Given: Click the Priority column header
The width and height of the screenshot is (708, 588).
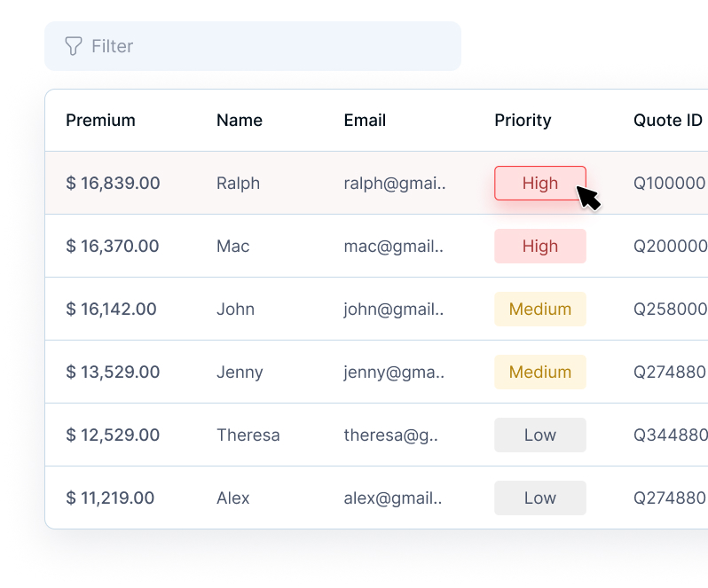Looking at the screenshot, I should pos(523,121).
